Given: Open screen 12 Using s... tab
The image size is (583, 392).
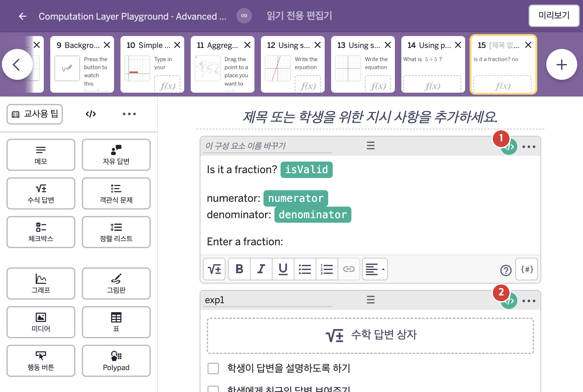Looking at the screenshot, I should [x=293, y=64].
